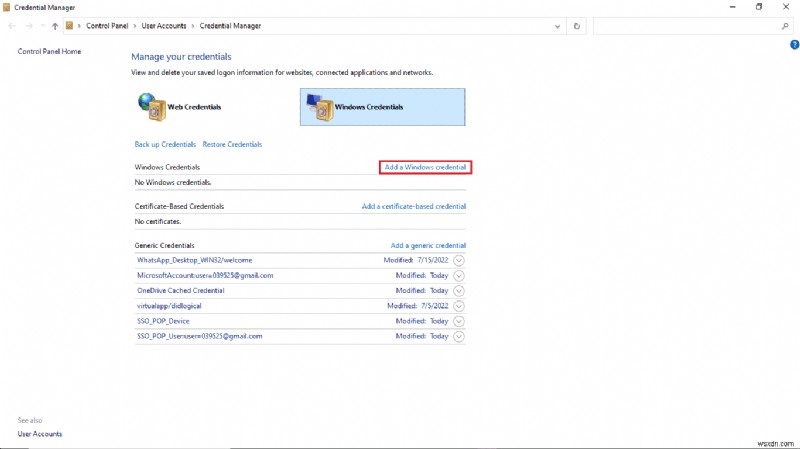Expand the OneDrive Cached Credential chevron

pos(459,291)
